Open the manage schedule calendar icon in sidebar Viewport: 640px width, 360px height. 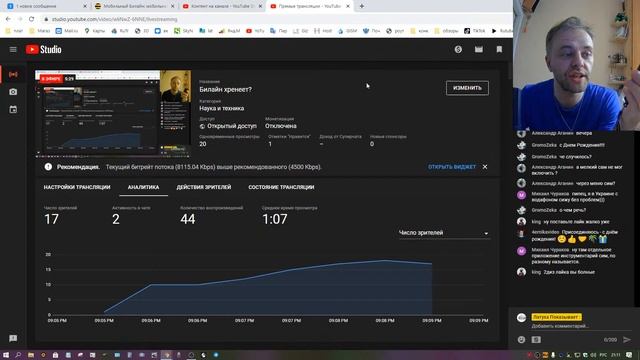pyautogui.click(x=13, y=109)
